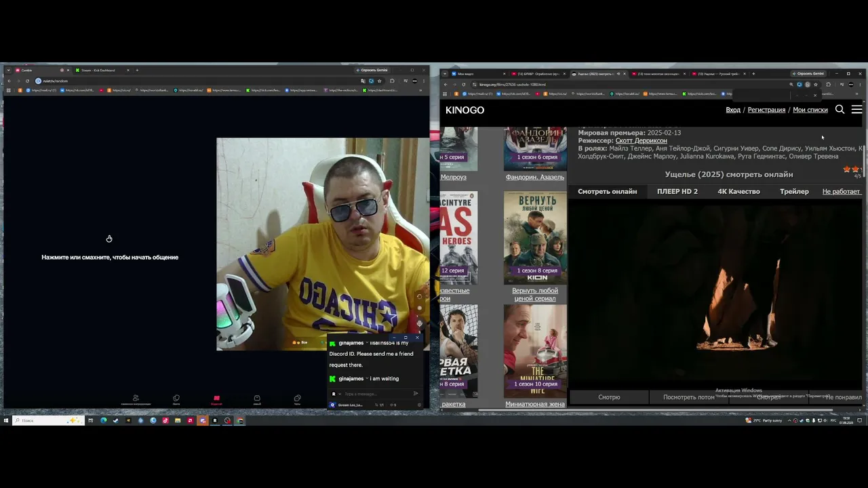Image resolution: width=868 pixels, height=488 pixels.
Task: Click the Вход login link
Action: pos(733,110)
